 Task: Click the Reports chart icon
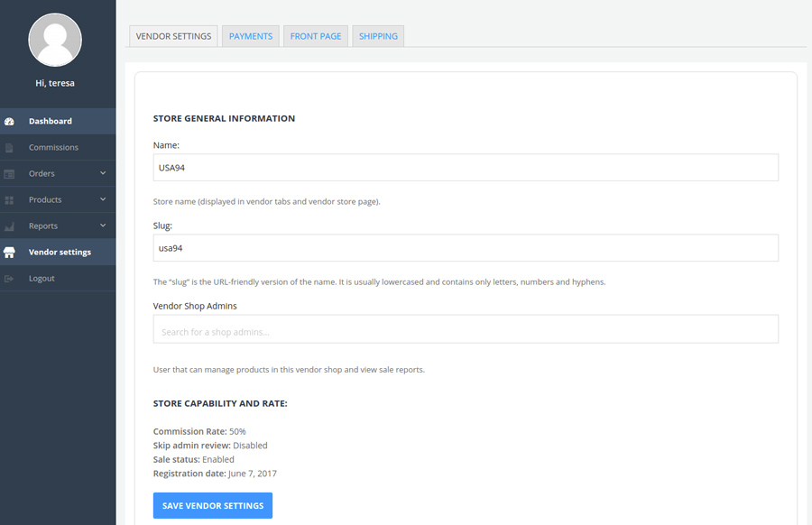point(9,226)
